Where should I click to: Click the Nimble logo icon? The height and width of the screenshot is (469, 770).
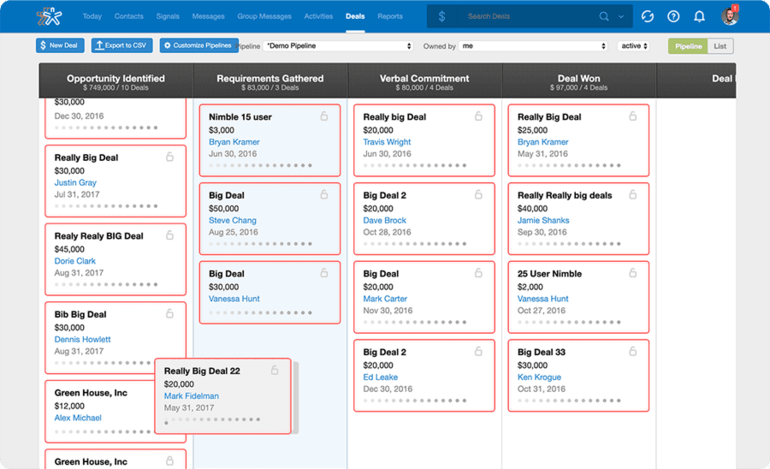tap(49, 16)
